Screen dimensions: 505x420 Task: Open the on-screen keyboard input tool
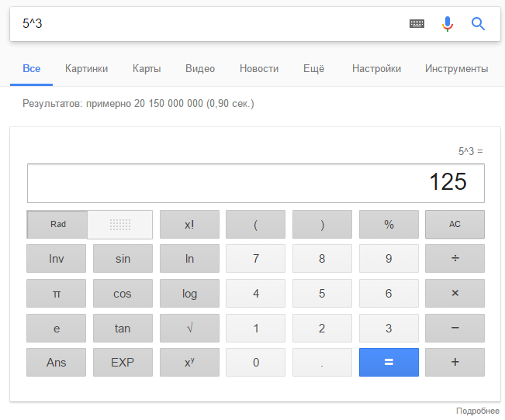coord(417,23)
